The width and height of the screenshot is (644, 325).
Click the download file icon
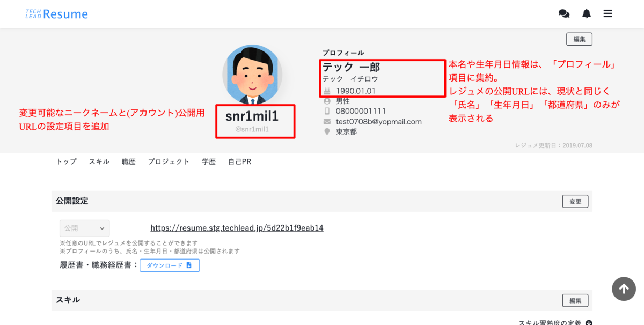[x=189, y=265]
